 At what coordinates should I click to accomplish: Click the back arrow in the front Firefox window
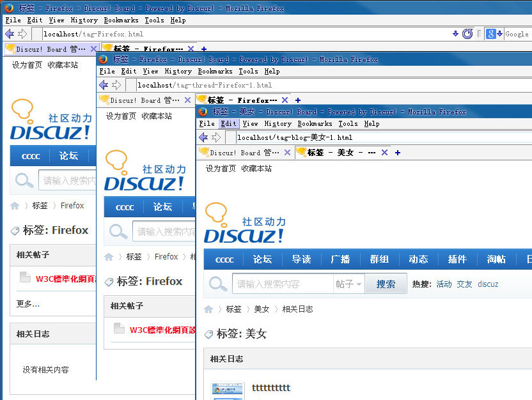point(203,137)
